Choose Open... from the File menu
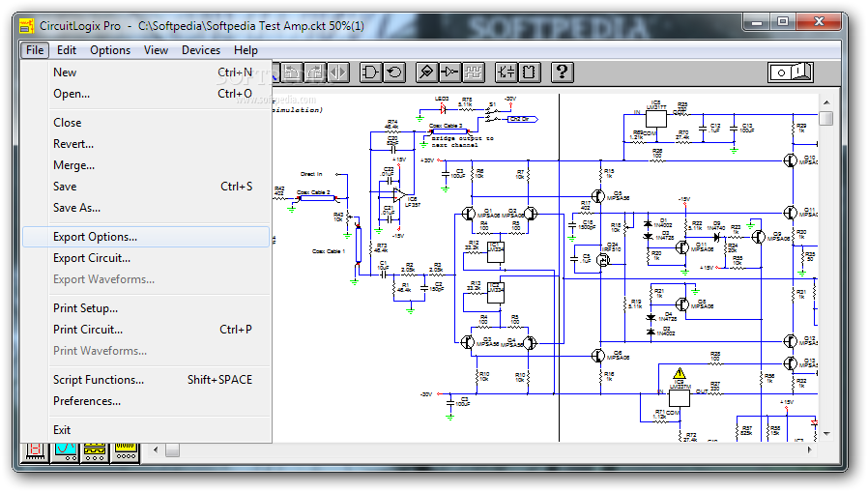Image resolution: width=868 pixels, height=492 pixels. point(147,94)
